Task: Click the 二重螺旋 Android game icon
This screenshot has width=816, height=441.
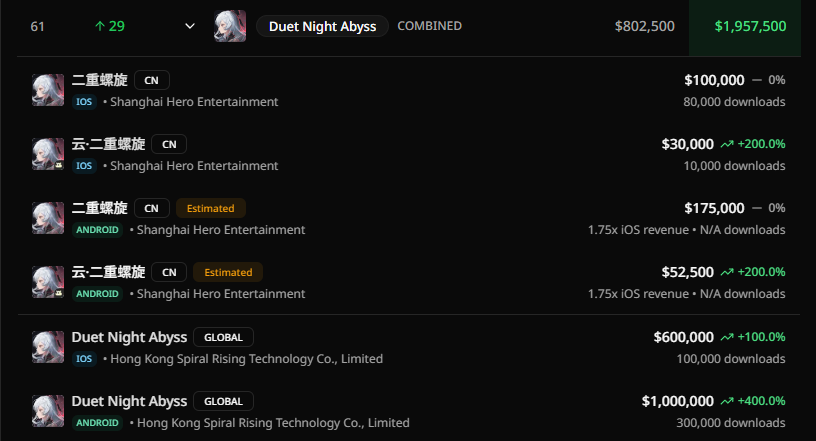Action: click(x=48, y=218)
